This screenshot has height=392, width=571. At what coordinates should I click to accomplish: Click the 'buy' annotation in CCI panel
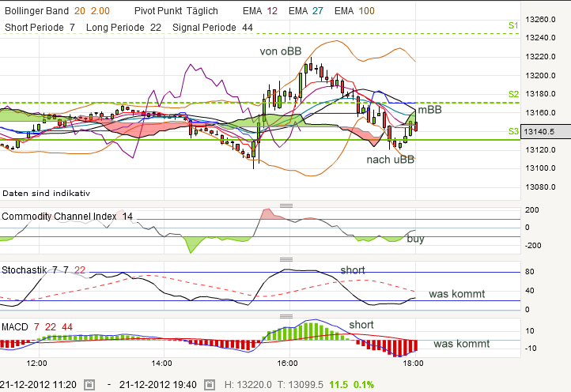[415, 239]
